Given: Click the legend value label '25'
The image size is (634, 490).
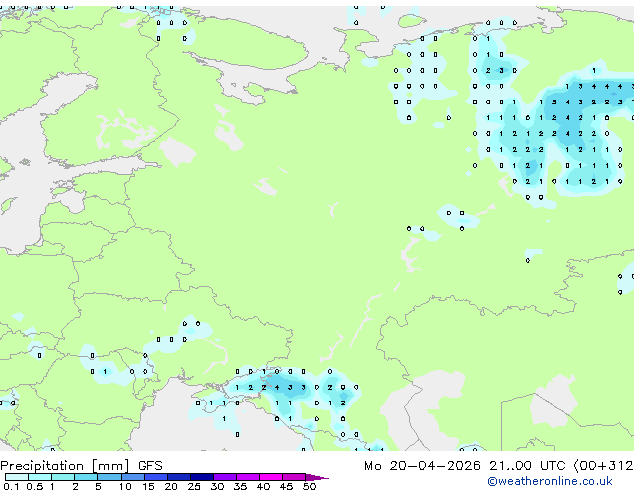Looking at the screenshot, I should [194, 486].
